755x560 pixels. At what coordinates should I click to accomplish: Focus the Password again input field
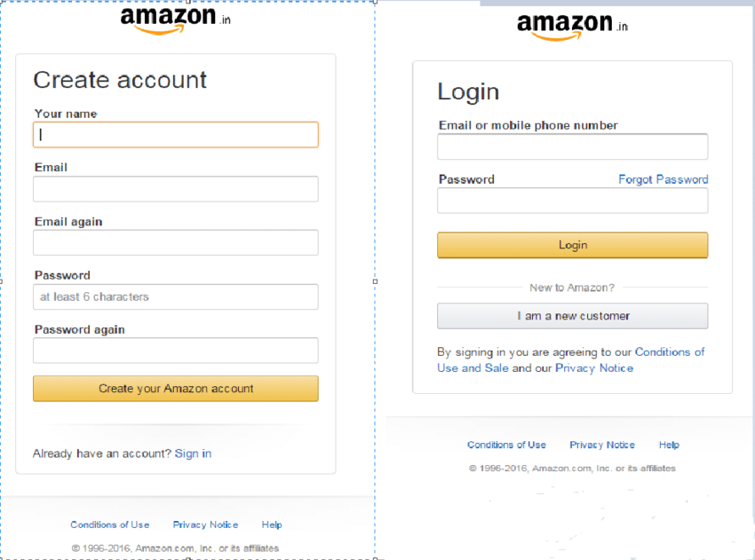pos(175,351)
